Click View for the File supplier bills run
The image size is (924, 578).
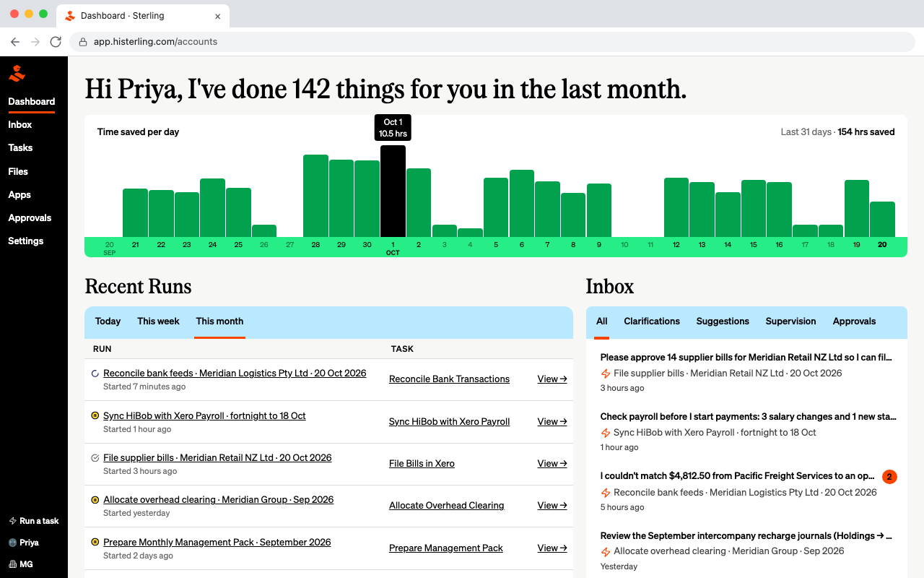[x=552, y=464]
